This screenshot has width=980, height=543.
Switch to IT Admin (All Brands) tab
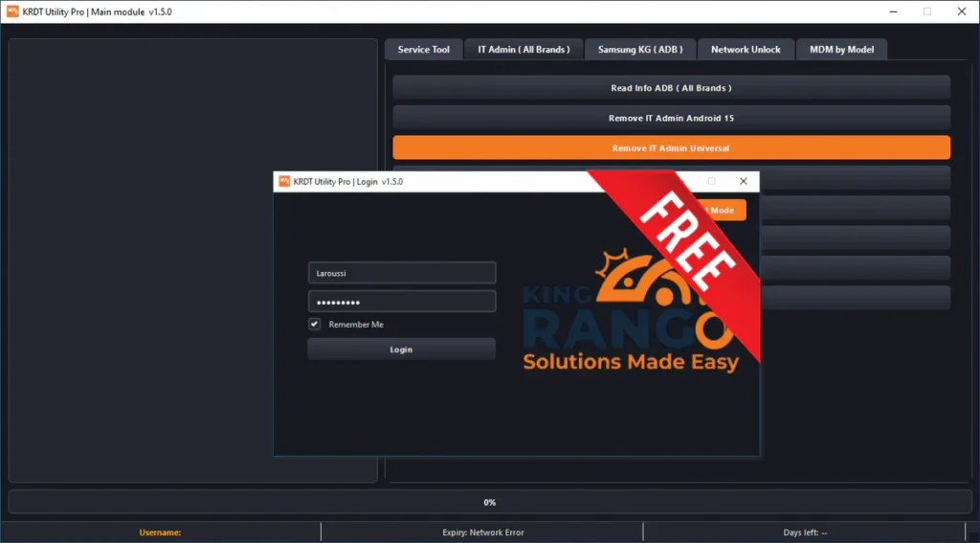pyautogui.click(x=523, y=50)
